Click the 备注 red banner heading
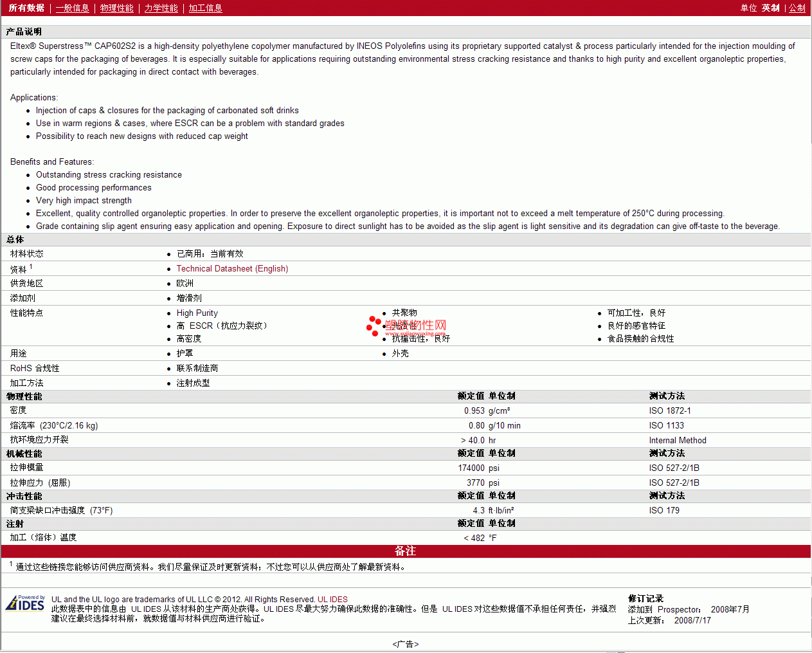812x653 pixels. pyautogui.click(x=405, y=551)
